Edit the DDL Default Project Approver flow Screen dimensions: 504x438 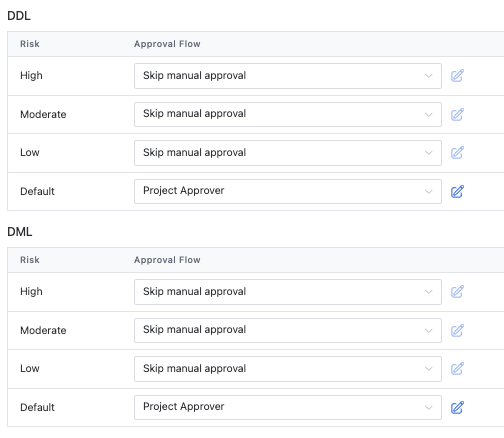pos(457,191)
